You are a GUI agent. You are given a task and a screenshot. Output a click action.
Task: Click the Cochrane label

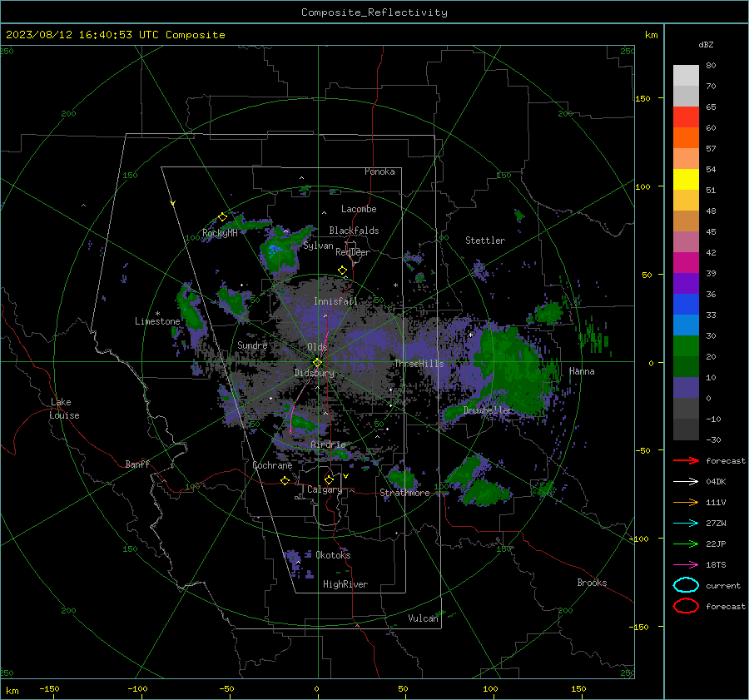click(272, 465)
